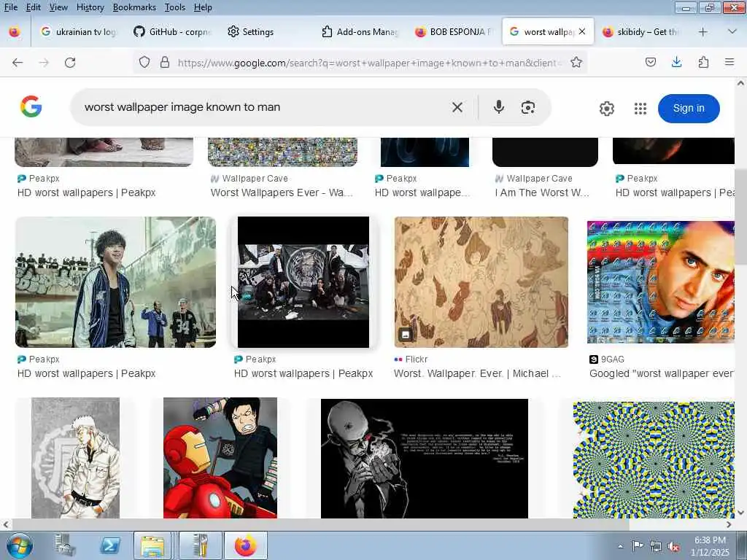Open the File menu
This screenshot has width=747, height=560.
coord(11,7)
